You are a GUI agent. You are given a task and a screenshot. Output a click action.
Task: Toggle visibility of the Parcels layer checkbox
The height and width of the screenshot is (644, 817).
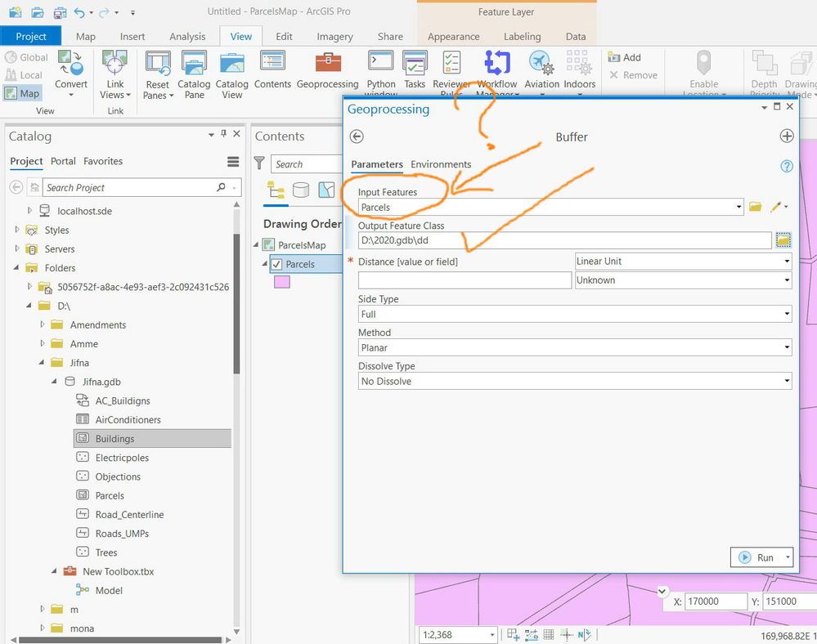pyautogui.click(x=276, y=265)
